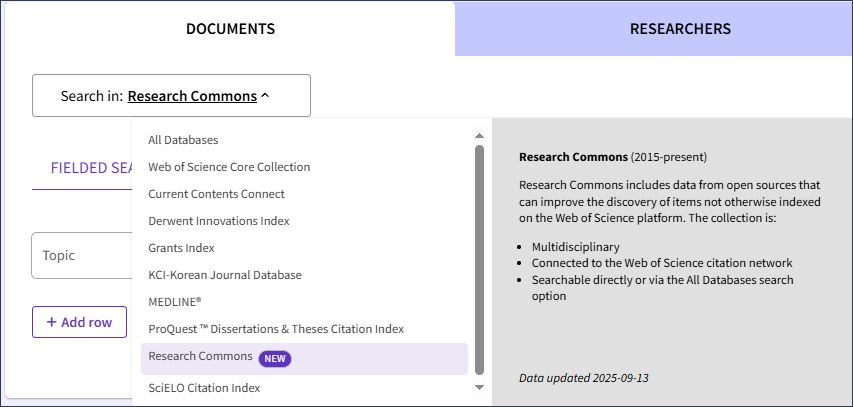The height and width of the screenshot is (407, 853).
Task: Select Current Contents Connect option
Action: pyautogui.click(x=216, y=194)
